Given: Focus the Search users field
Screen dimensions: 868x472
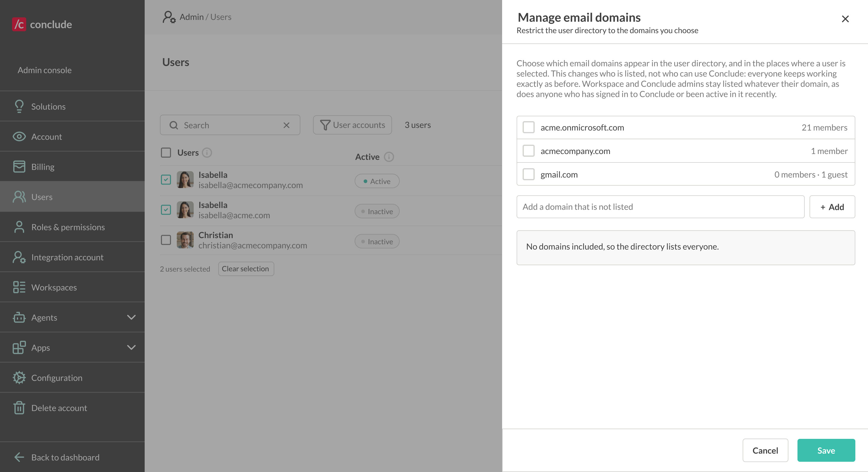Looking at the screenshot, I should [x=230, y=125].
